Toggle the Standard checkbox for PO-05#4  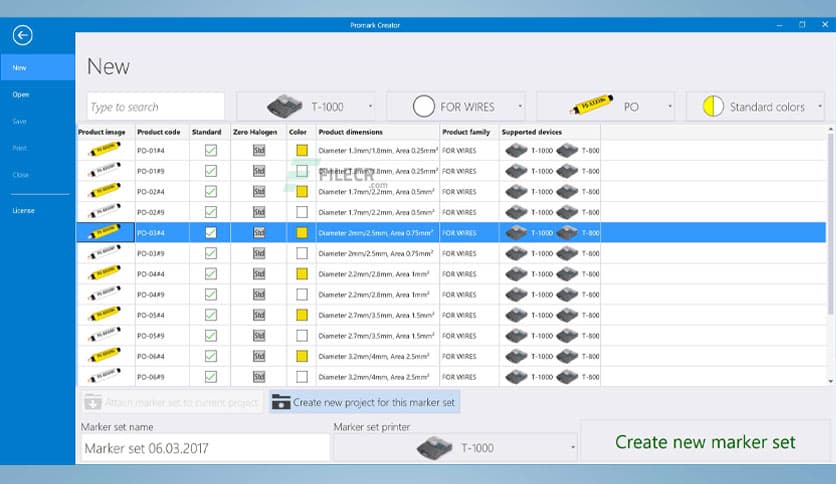coord(211,315)
